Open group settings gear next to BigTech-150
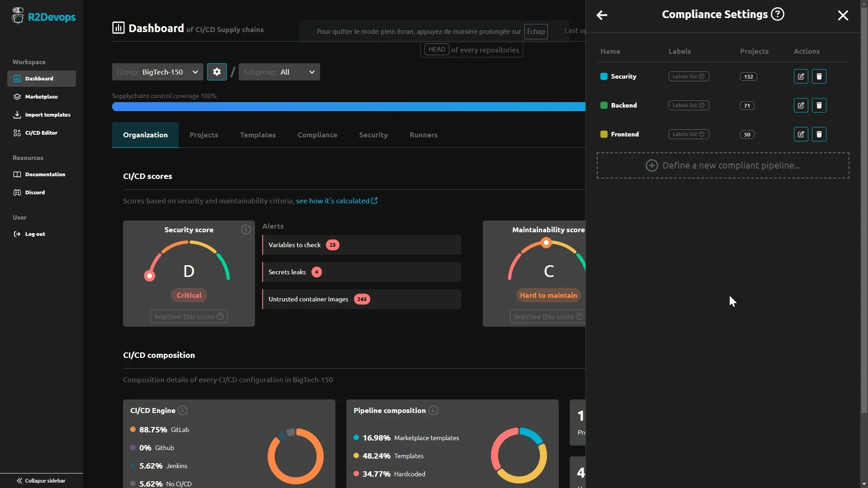The height and width of the screenshot is (488, 868). [217, 72]
